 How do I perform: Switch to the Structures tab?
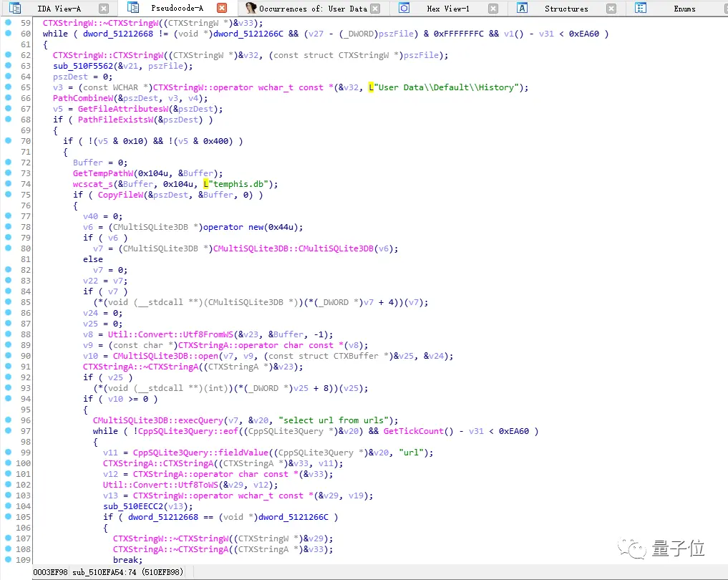tap(566, 9)
